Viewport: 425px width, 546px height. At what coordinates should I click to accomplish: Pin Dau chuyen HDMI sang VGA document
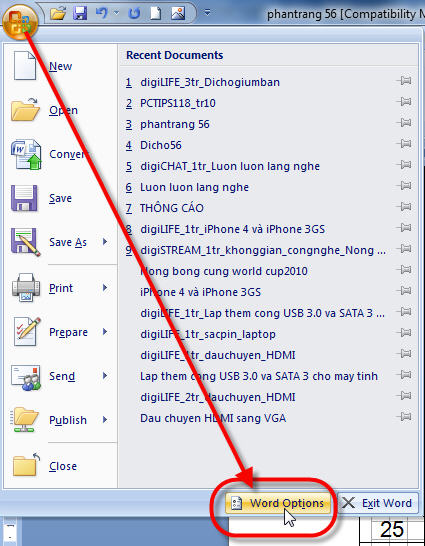(404, 417)
